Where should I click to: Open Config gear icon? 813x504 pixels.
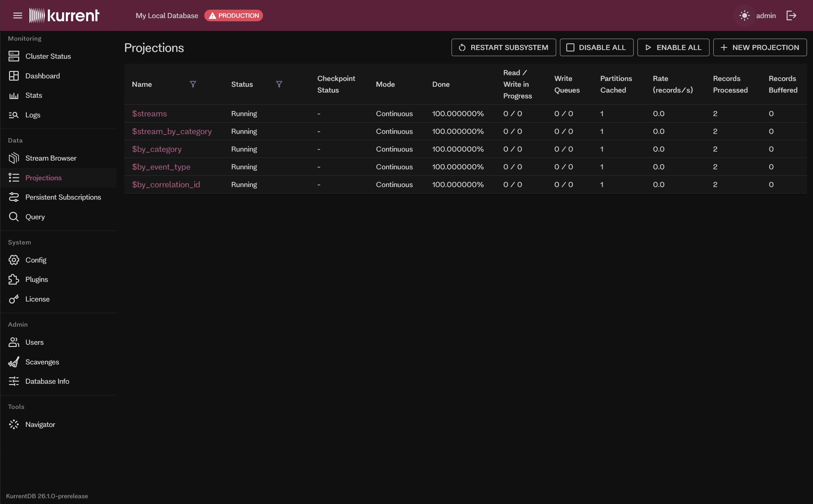pos(14,260)
